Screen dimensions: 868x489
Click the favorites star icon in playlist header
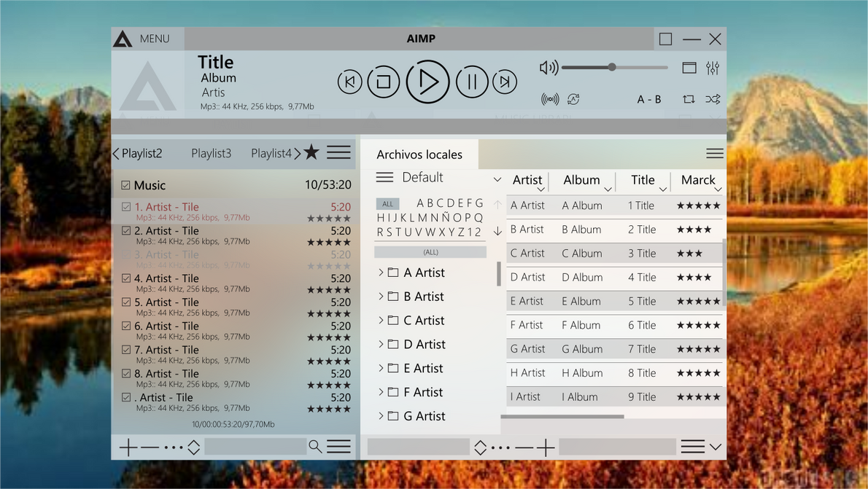click(311, 152)
